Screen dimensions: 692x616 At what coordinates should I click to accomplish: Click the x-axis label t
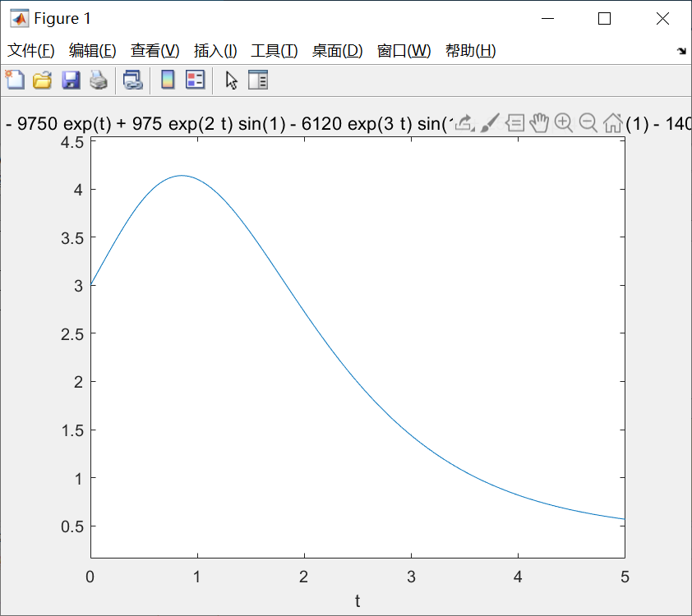click(358, 600)
